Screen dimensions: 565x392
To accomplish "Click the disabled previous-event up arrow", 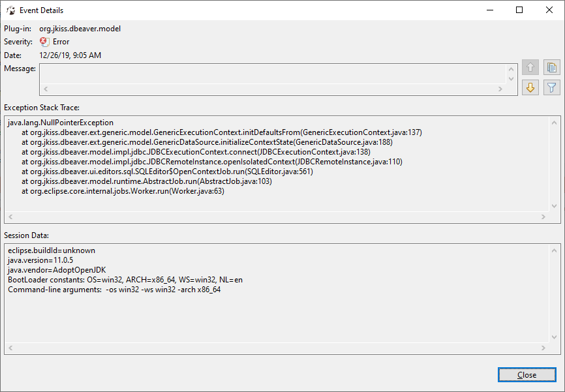I will tap(530, 67).
